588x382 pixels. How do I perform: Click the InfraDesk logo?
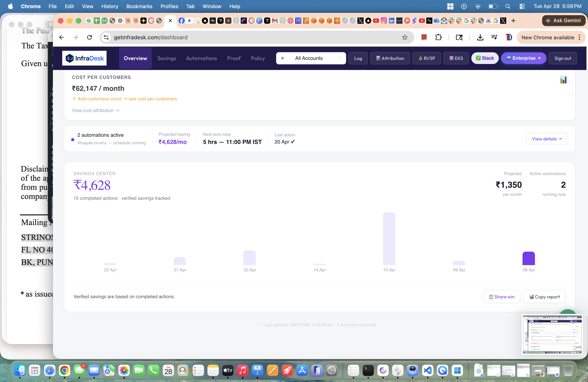tap(84, 58)
